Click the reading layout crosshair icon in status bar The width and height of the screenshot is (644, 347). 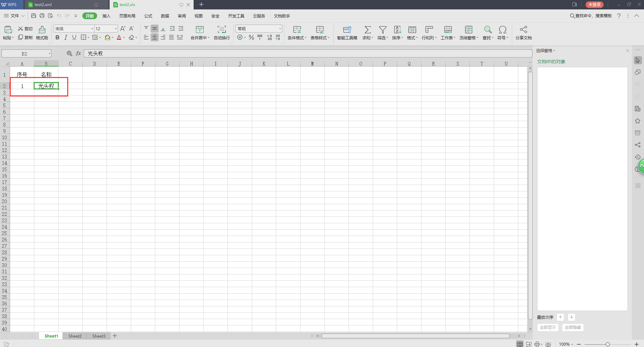point(537,344)
